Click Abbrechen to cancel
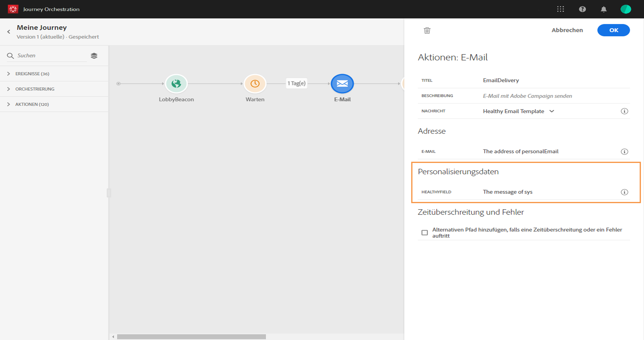This screenshot has height=340, width=644. [x=567, y=30]
